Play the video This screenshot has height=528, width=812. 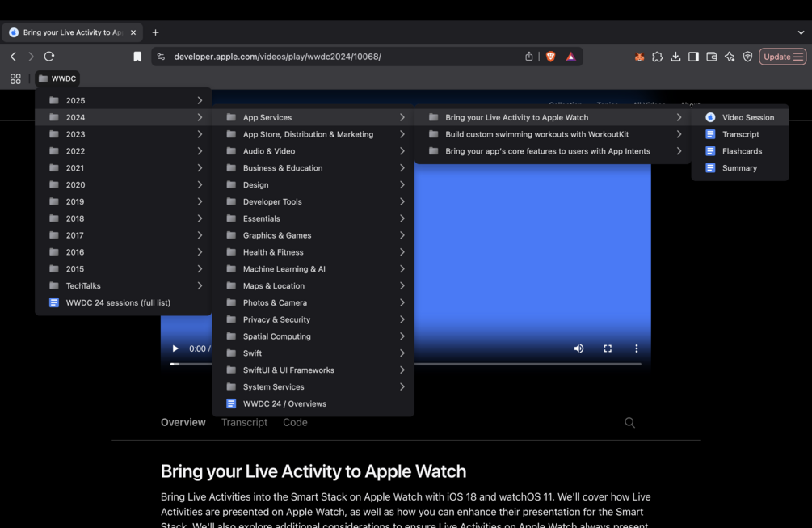175,348
